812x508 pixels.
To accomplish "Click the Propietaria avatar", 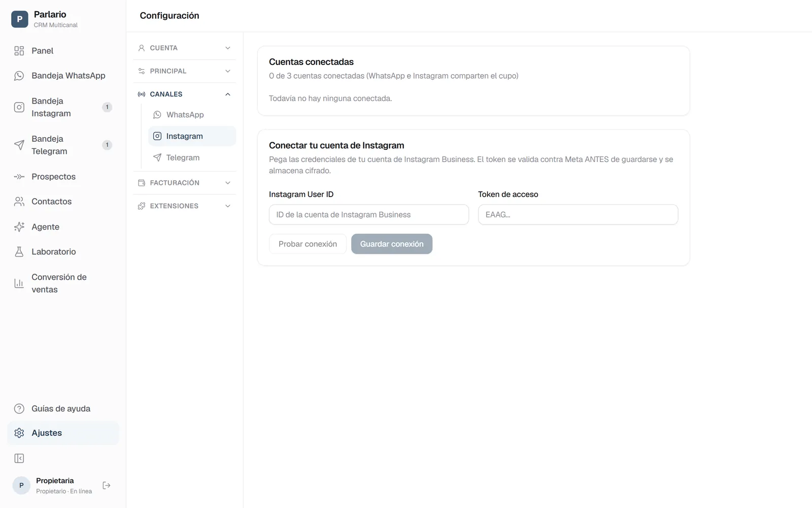I will [x=21, y=486].
